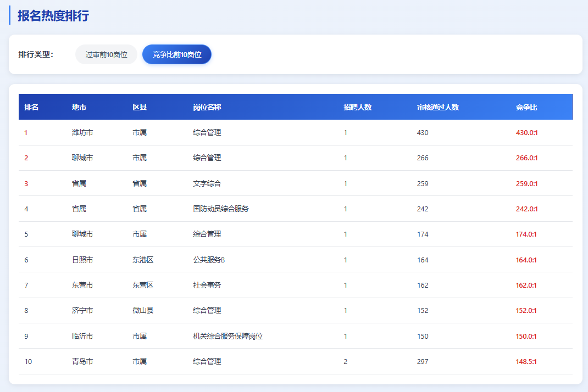Open the 公共服务B position entry
Image resolution: width=588 pixels, height=392 pixels.
(x=209, y=260)
